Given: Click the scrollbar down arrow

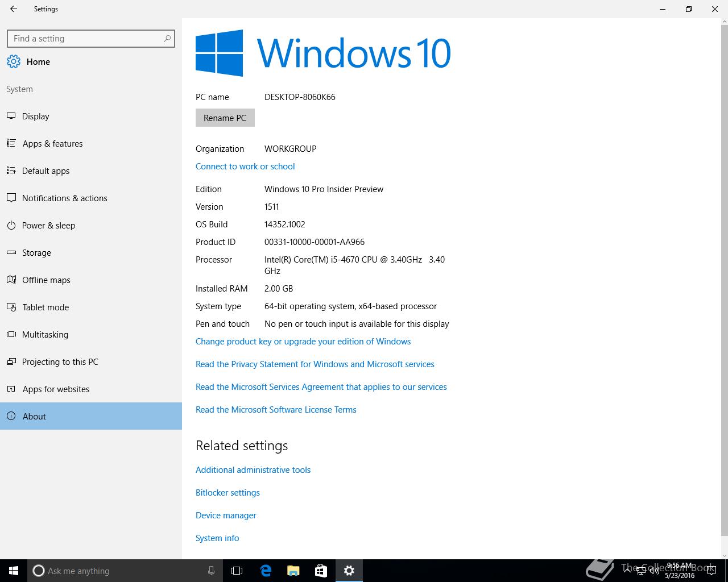Looking at the screenshot, I should tap(724, 555).
